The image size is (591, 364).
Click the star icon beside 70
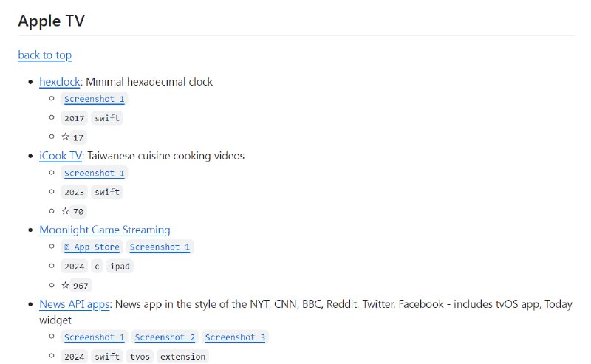click(x=65, y=210)
